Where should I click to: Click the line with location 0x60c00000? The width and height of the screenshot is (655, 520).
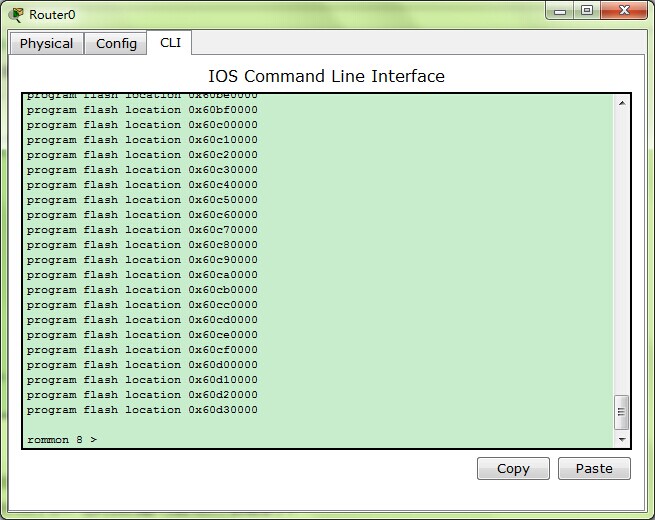coord(142,125)
